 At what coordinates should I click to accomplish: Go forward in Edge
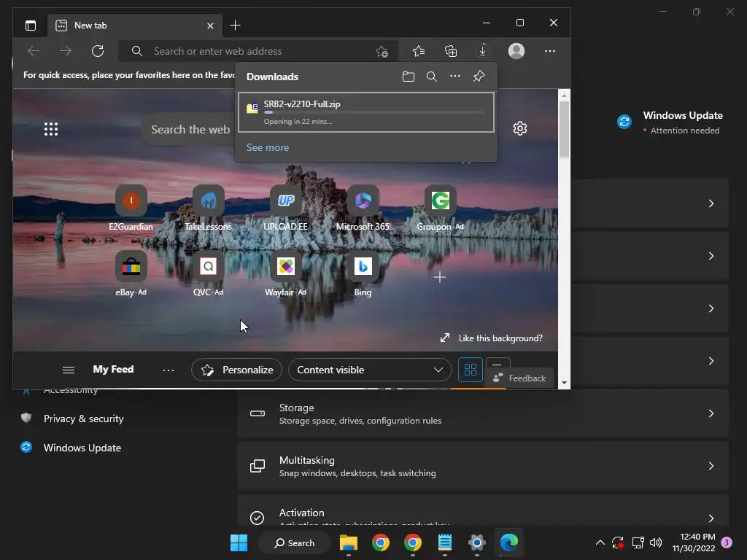[x=66, y=51]
